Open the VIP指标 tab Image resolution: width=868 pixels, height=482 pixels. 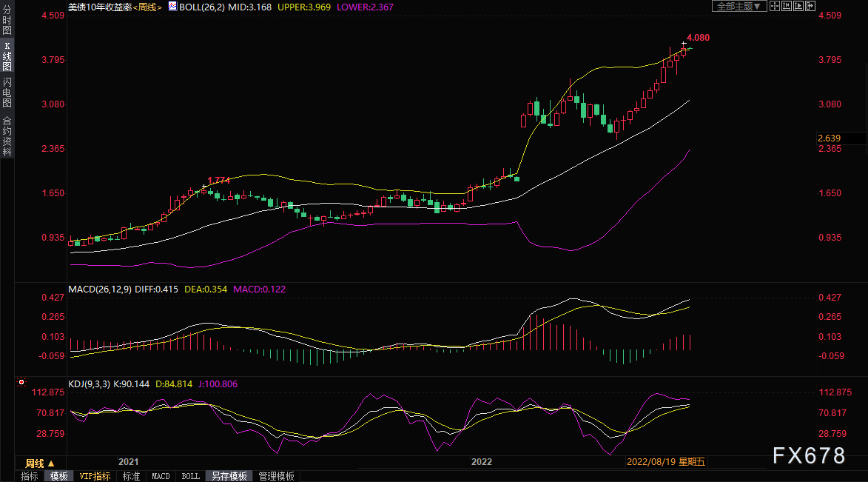pyautogui.click(x=95, y=477)
